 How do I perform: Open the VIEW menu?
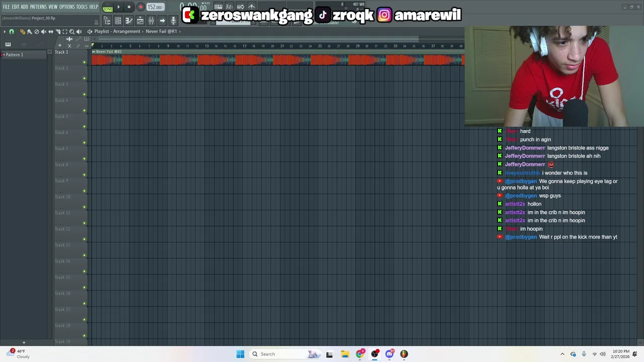click(53, 7)
